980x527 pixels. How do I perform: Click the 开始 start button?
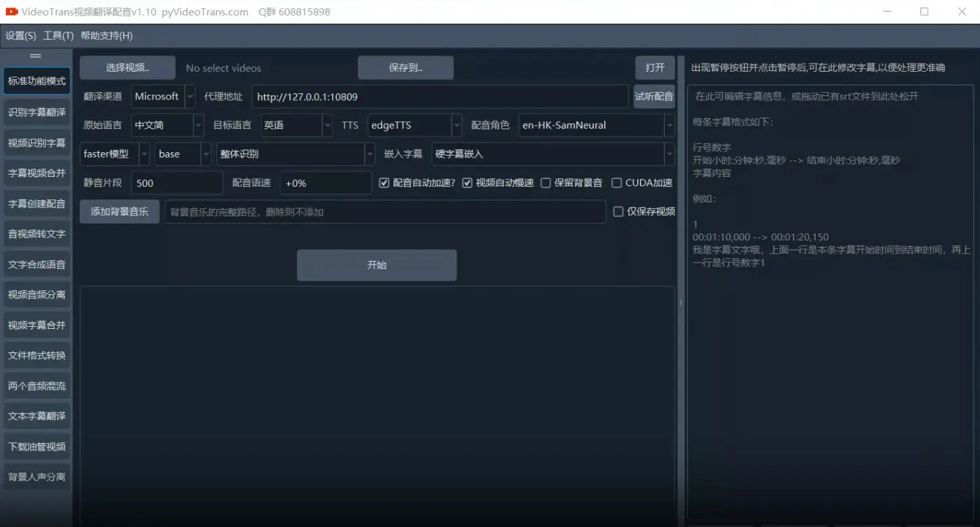pos(377,265)
